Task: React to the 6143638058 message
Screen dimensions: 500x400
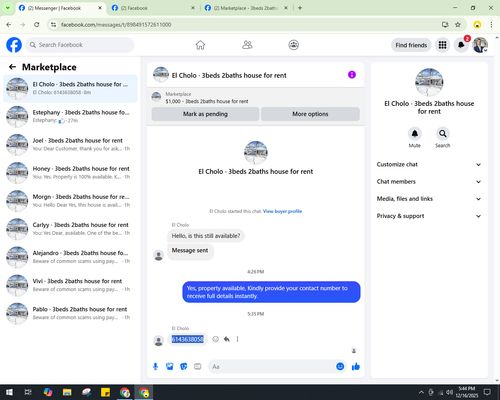Action: (x=216, y=339)
